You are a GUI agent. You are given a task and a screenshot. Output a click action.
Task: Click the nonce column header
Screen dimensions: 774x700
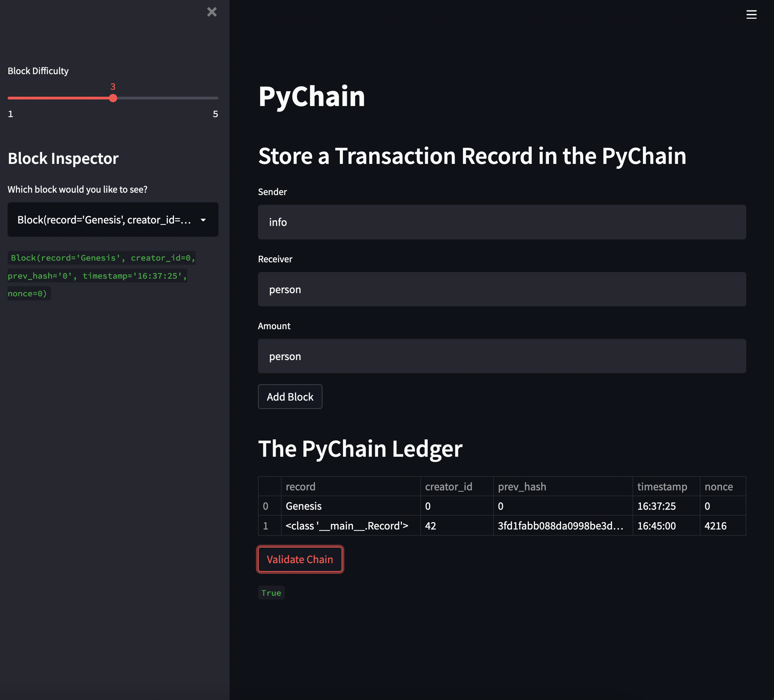(x=723, y=486)
